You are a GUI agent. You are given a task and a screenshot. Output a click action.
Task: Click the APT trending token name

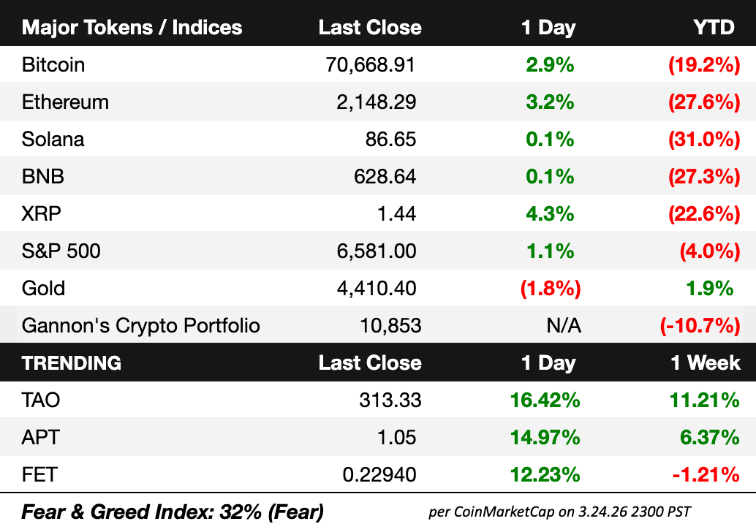tap(40, 438)
